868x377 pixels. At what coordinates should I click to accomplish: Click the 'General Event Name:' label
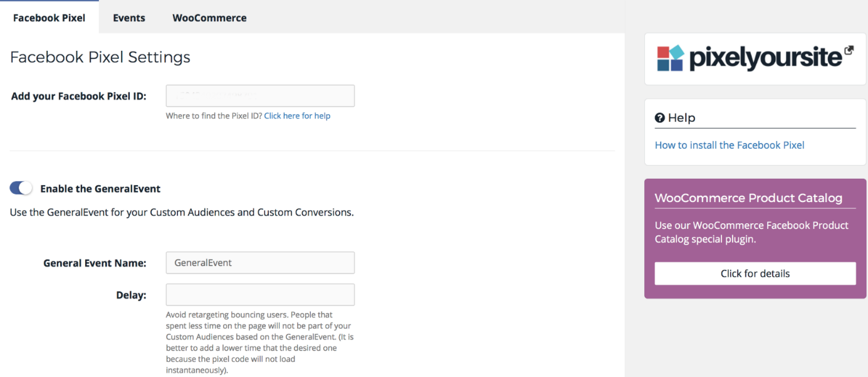(x=95, y=263)
